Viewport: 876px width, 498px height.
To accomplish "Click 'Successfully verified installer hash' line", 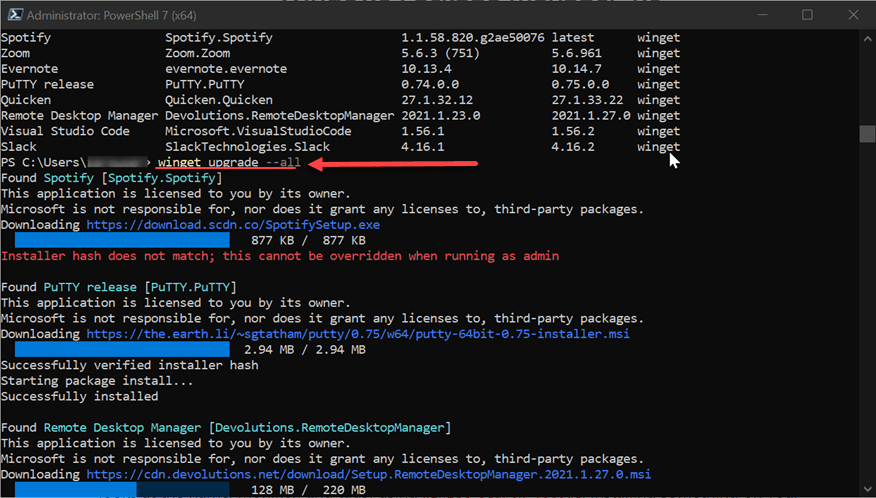I will 130,365.
